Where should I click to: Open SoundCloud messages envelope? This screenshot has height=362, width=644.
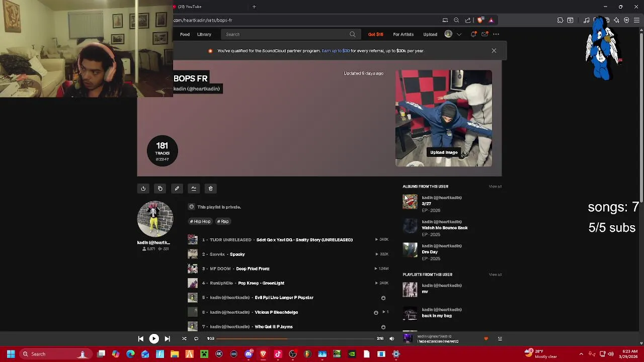485,34
